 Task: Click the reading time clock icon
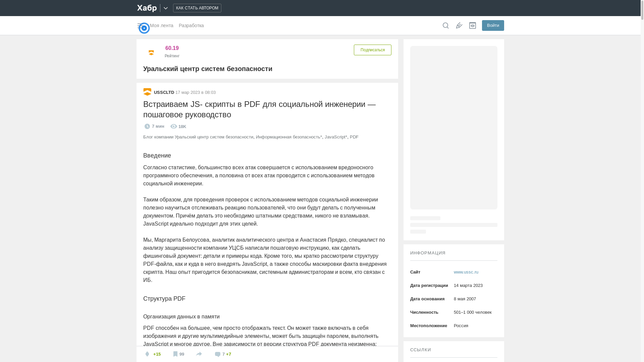tap(147, 126)
